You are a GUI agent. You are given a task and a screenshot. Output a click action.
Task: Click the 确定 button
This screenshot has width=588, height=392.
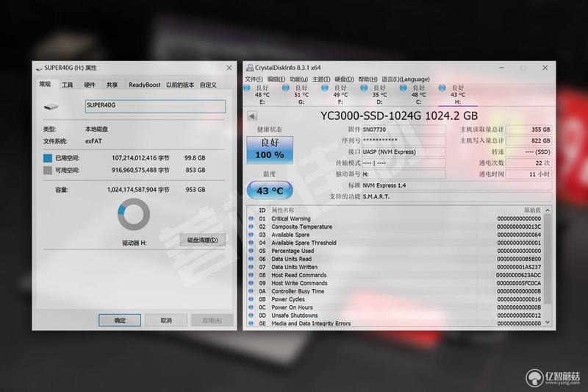click(120, 320)
